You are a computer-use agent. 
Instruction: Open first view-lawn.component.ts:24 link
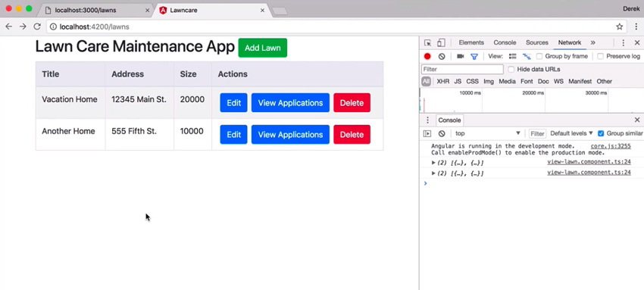589,162
